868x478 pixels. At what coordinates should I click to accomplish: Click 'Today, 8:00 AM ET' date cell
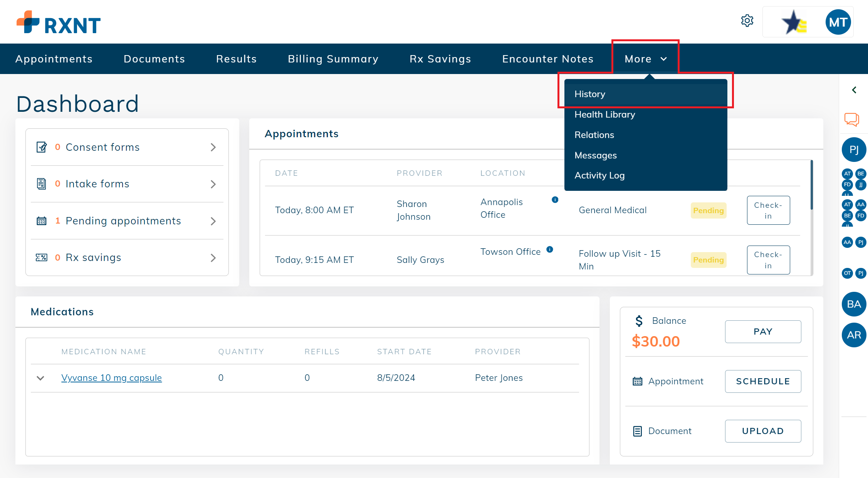pos(314,210)
